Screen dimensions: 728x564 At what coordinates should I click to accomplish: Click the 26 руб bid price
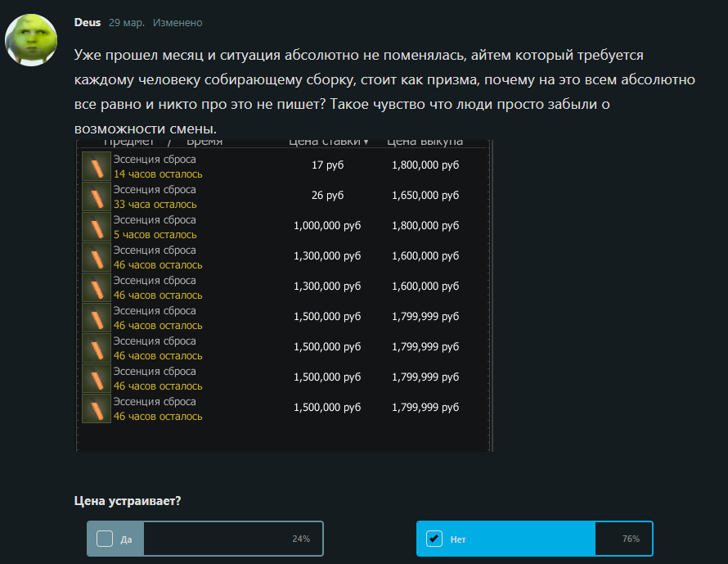(x=327, y=195)
